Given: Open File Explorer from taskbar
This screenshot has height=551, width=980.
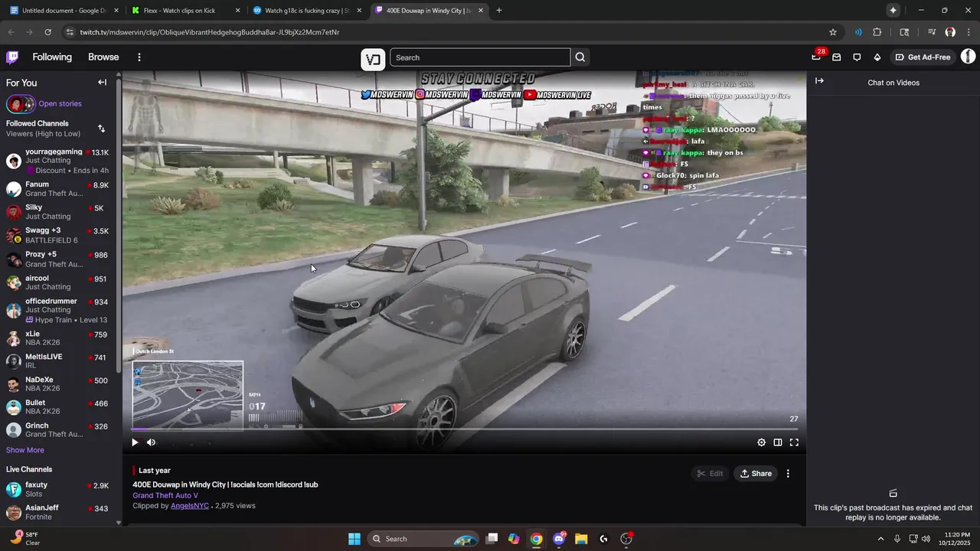Looking at the screenshot, I should click(581, 539).
